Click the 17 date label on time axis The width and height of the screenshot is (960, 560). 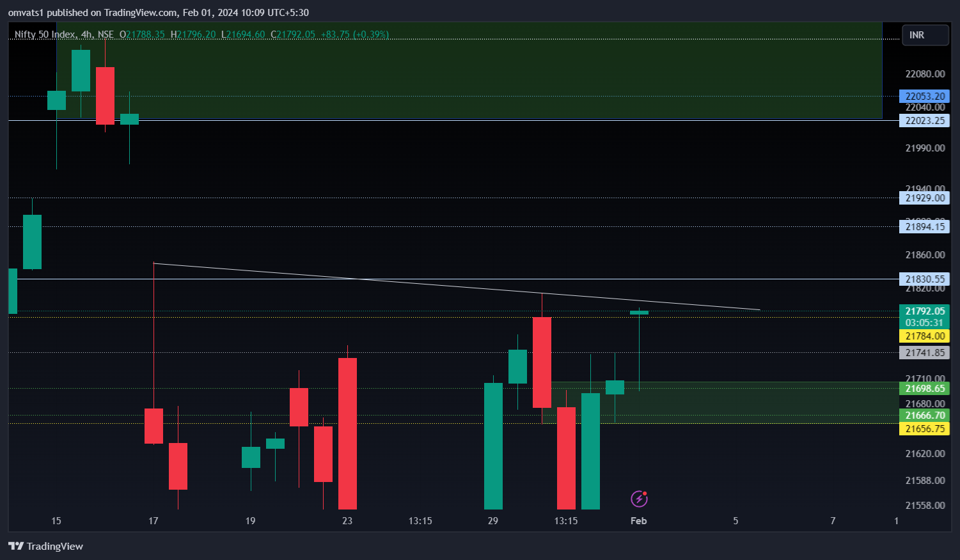click(x=153, y=521)
